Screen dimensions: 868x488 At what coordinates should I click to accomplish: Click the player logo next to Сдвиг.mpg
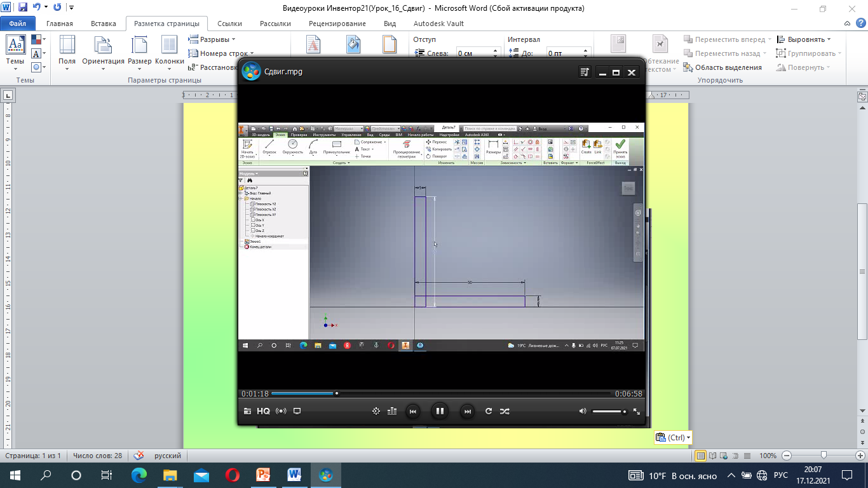(251, 71)
